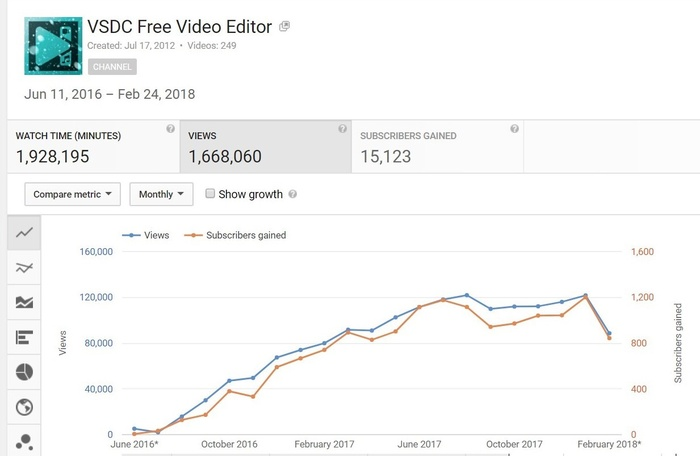700x456 pixels.
Task: Select the bubble chart icon
Action: (x=24, y=441)
